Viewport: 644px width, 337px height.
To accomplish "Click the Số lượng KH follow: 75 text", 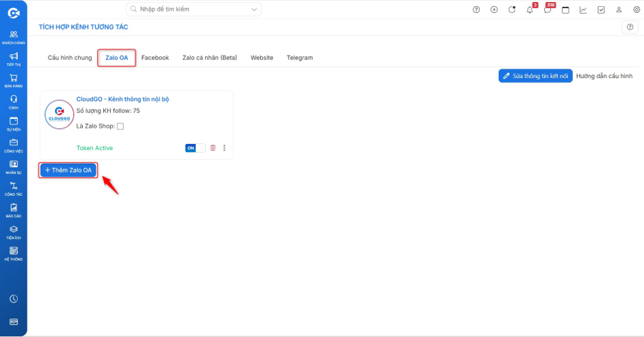I will coord(108,111).
